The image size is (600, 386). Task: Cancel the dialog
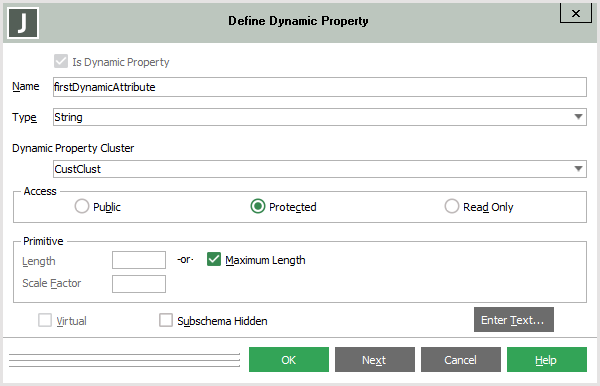coord(461,360)
